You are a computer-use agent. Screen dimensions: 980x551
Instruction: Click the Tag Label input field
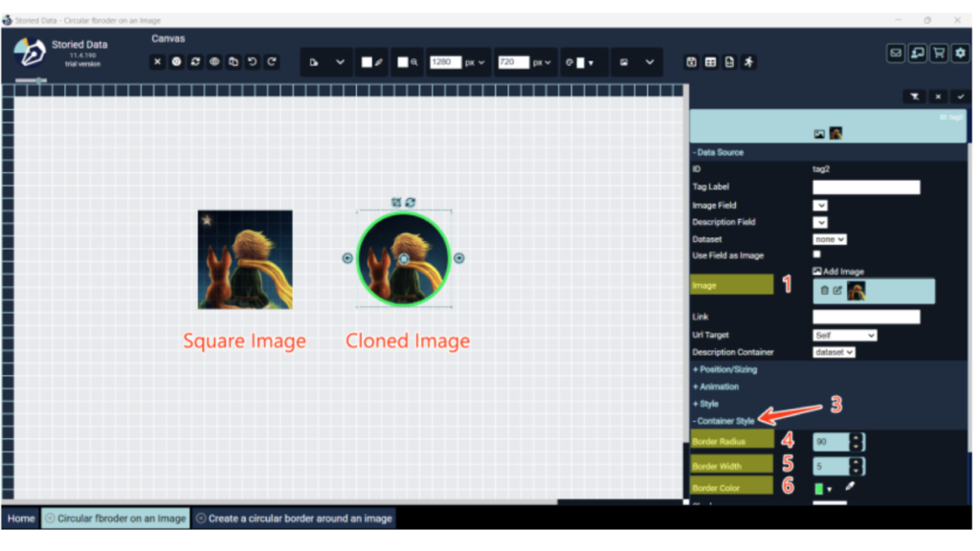point(866,187)
